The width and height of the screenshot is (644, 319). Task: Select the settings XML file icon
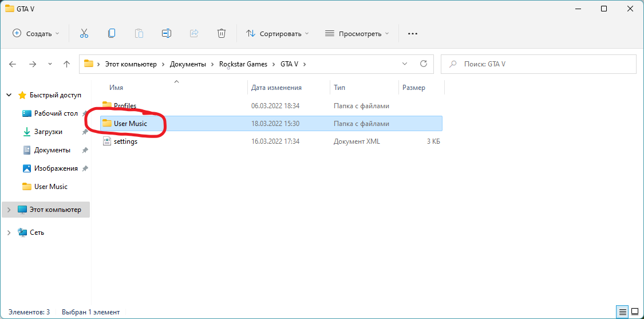click(x=107, y=141)
